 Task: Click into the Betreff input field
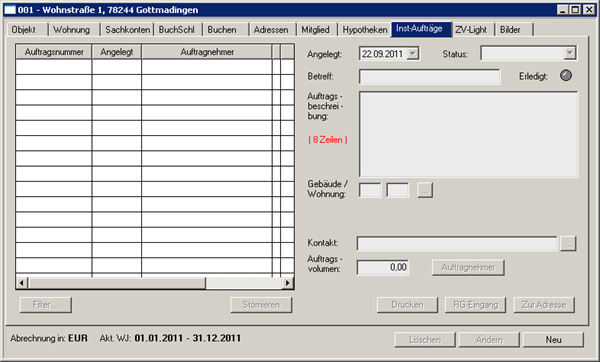[x=429, y=77]
